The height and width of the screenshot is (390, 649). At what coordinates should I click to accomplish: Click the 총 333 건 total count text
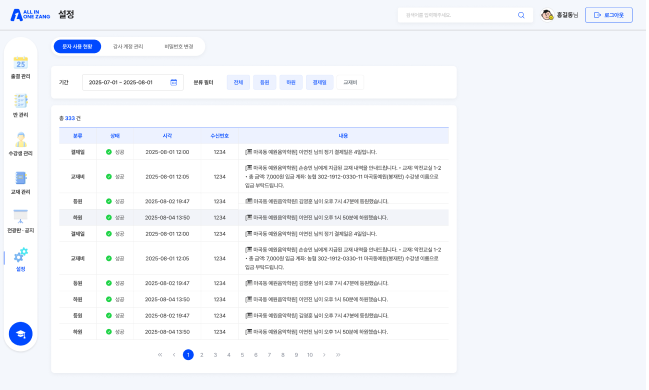[70, 118]
